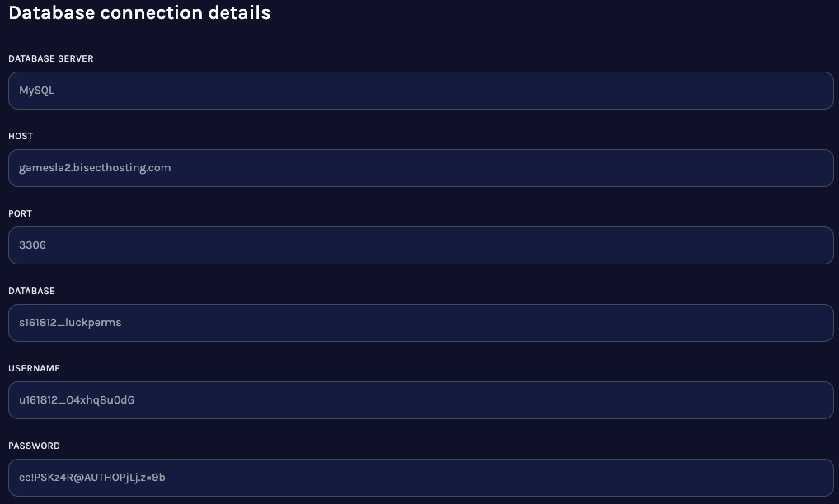This screenshot has height=504, width=839.
Task: Click the 'USERNAME' field label
Action: coord(34,369)
